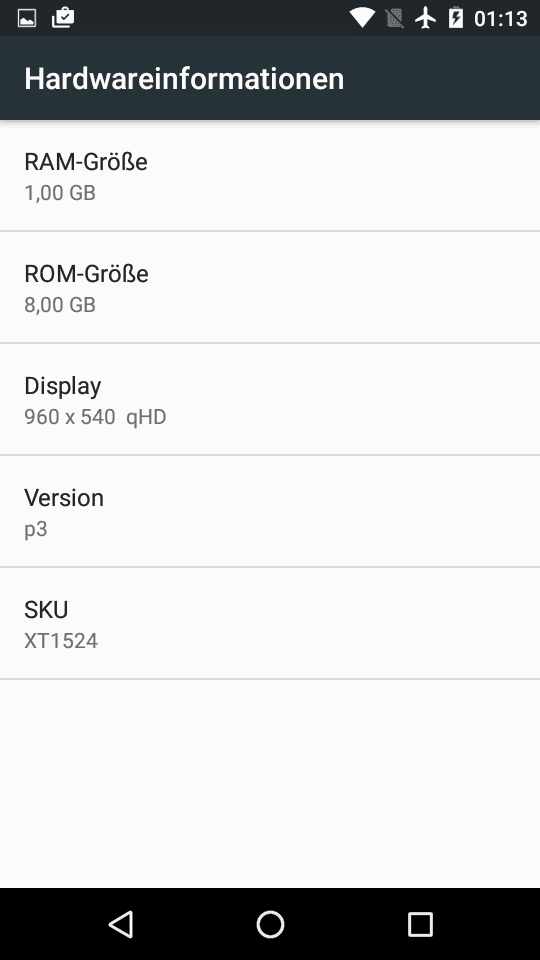540x960 pixels.
Task: Tap the battery charging status icon
Action: 456,18
